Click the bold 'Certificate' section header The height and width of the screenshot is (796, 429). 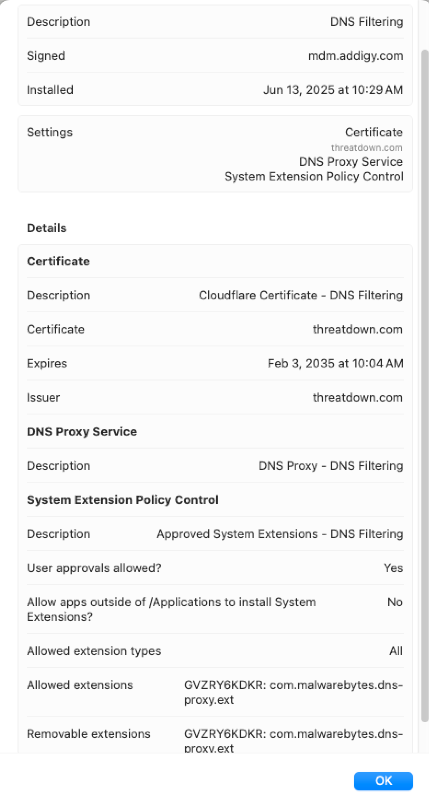(58, 261)
